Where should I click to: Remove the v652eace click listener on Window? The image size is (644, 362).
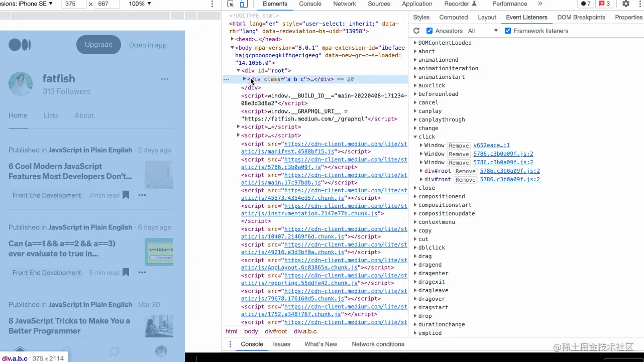pyautogui.click(x=459, y=146)
